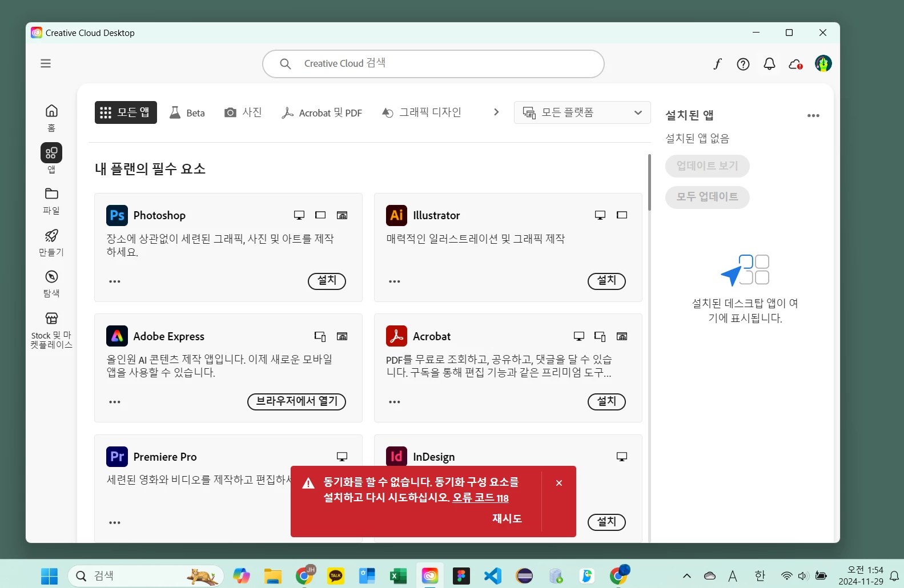Open the Discover compass section
The width and height of the screenshot is (904, 588).
[51, 283]
